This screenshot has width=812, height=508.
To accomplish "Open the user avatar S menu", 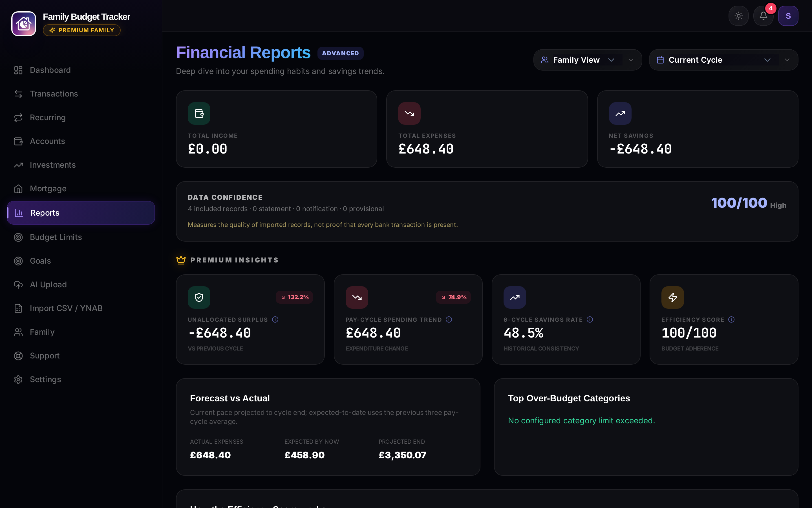I will (x=788, y=16).
